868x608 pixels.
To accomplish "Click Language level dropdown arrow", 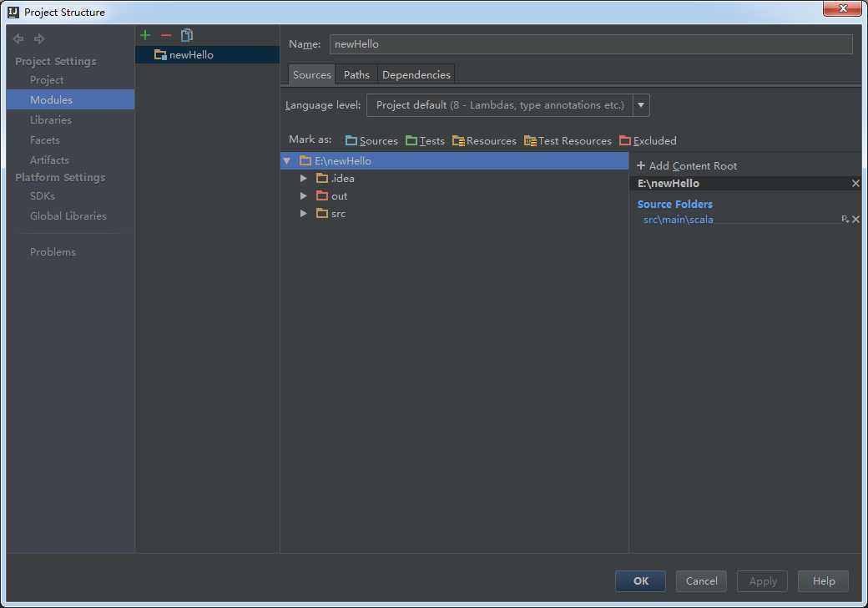I will tap(641, 105).
